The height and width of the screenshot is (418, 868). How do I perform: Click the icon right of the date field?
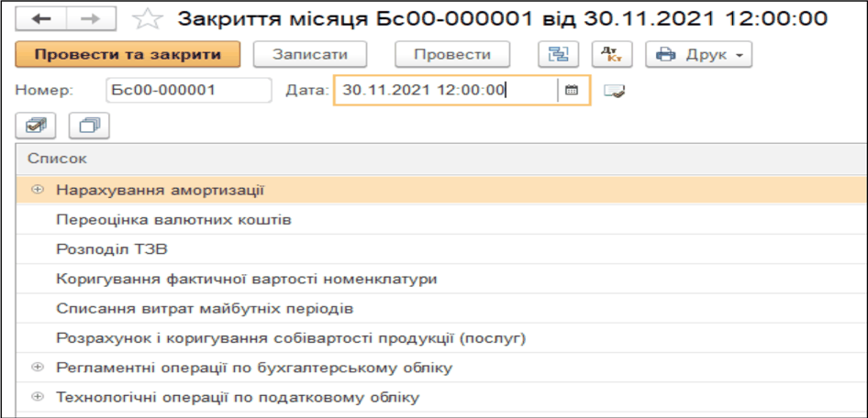tap(615, 90)
